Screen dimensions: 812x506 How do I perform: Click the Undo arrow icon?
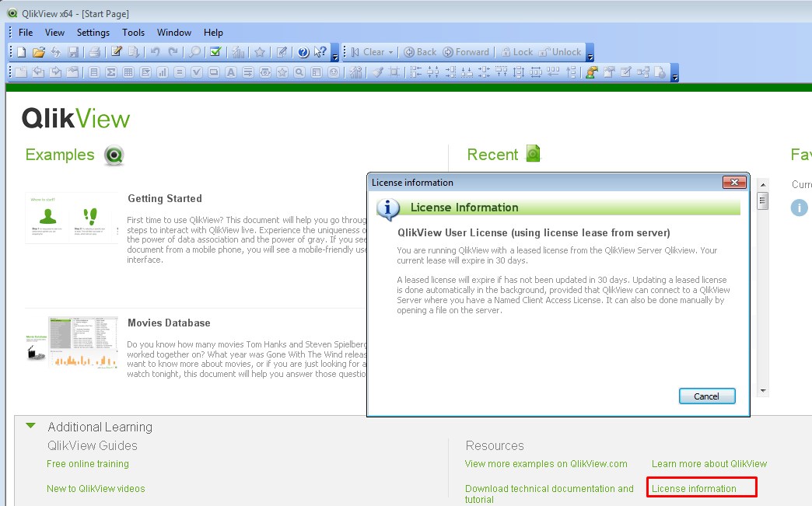pyautogui.click(x=156, y=52)
